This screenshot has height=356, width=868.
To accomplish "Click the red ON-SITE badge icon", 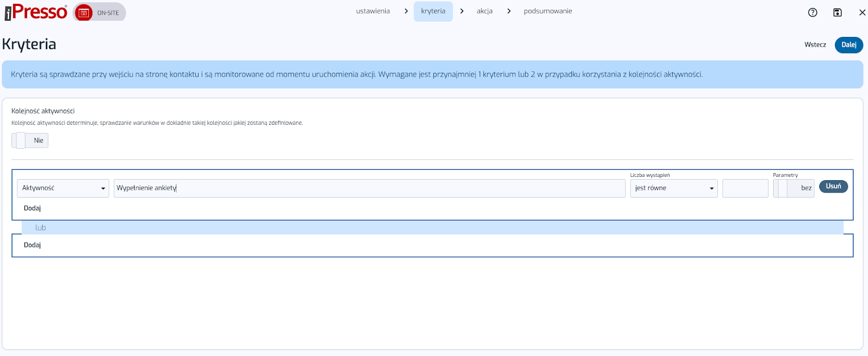I will tap(84, 13).
